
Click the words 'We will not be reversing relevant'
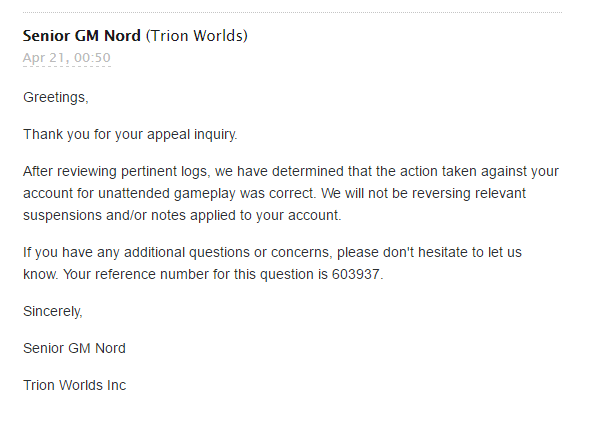click(x=423, y=193)
